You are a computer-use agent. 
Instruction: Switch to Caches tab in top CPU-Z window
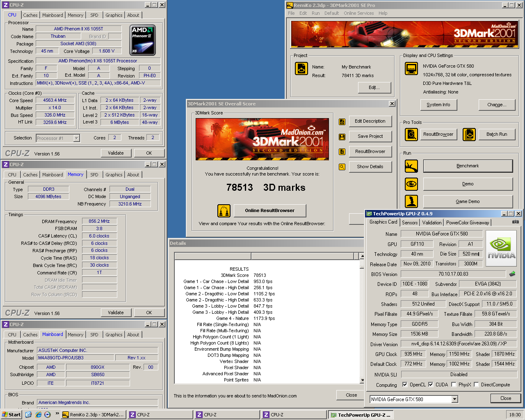30,15
